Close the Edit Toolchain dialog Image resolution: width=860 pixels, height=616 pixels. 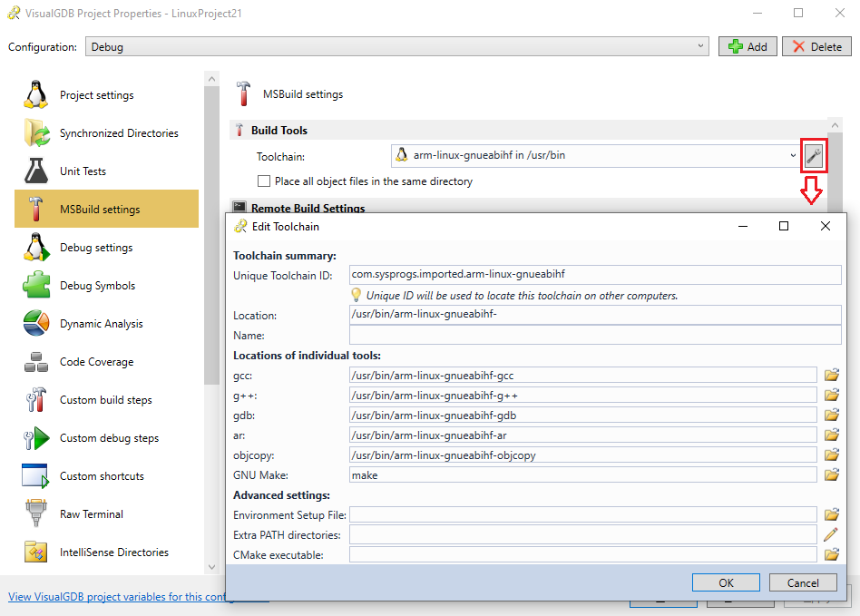(825, 226)
